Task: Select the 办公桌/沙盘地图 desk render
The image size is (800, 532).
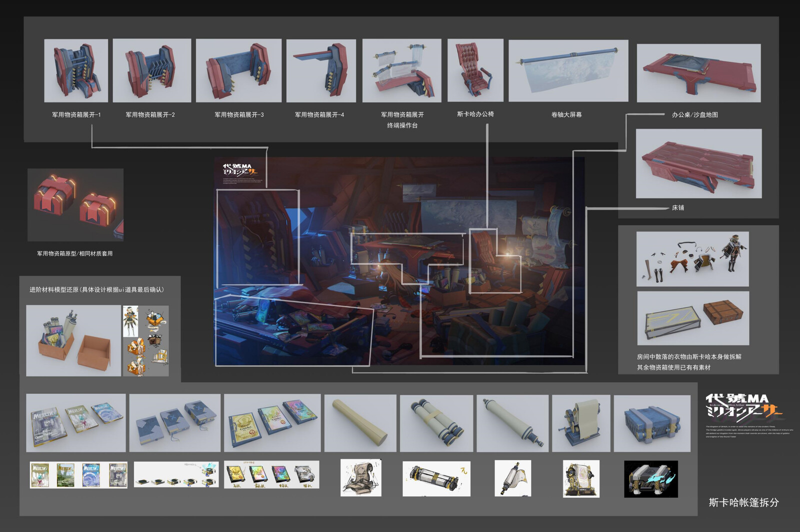Action: pos(699,73)
